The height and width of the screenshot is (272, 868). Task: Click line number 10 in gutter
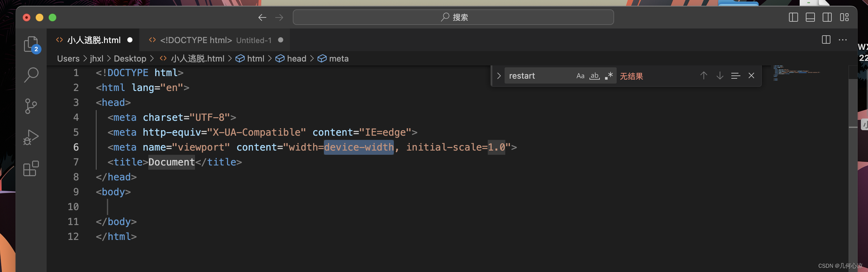coord(73,207)
